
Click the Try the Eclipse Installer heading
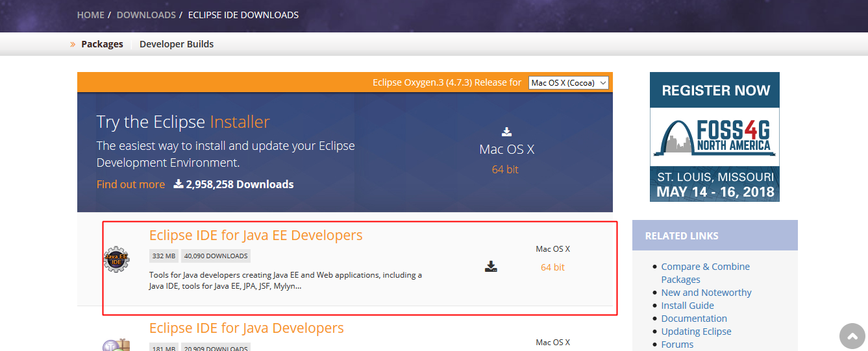[183, 122]
